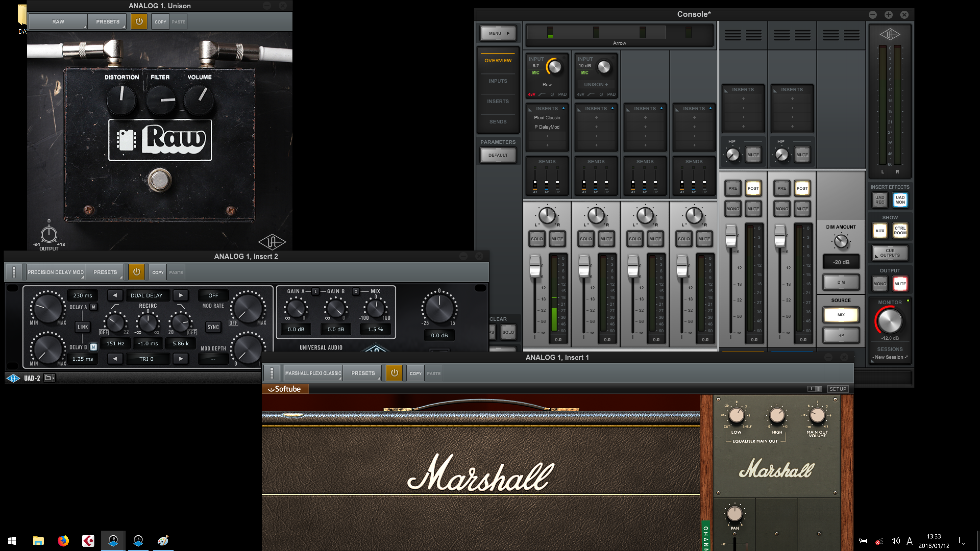
Task: Click next delay mode arrow right of DUAL DELAY
Action: 181,295
